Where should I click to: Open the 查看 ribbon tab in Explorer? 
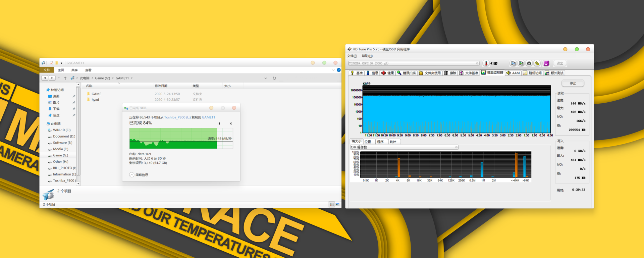pyautogui.click(x=88, y=70)
